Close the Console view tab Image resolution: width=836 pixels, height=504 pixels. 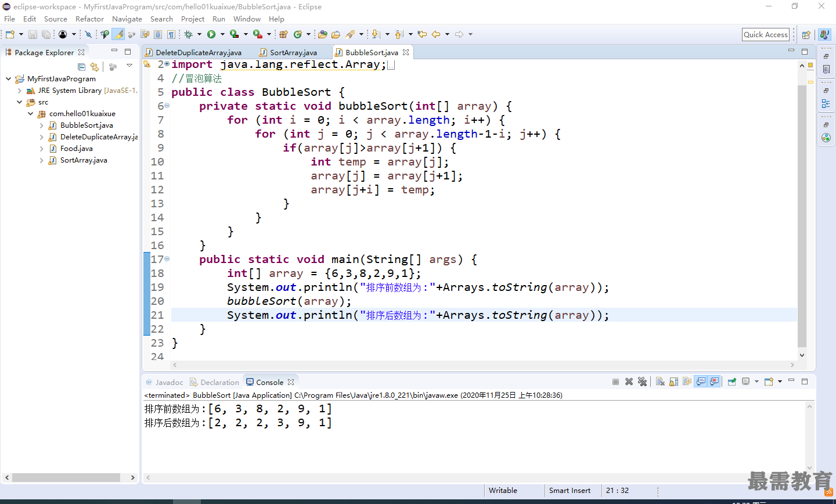pyautogui.click(x=291, y=382)
